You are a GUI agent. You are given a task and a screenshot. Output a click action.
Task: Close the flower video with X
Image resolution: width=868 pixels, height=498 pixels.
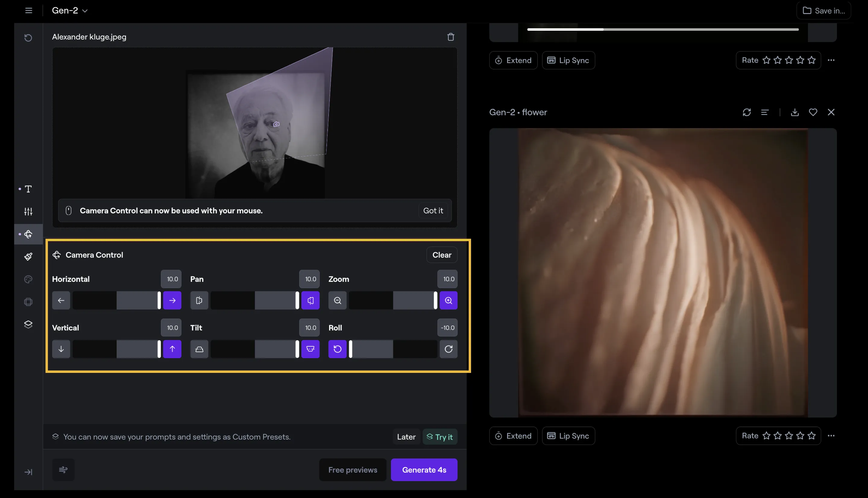[x=831, y=112]
